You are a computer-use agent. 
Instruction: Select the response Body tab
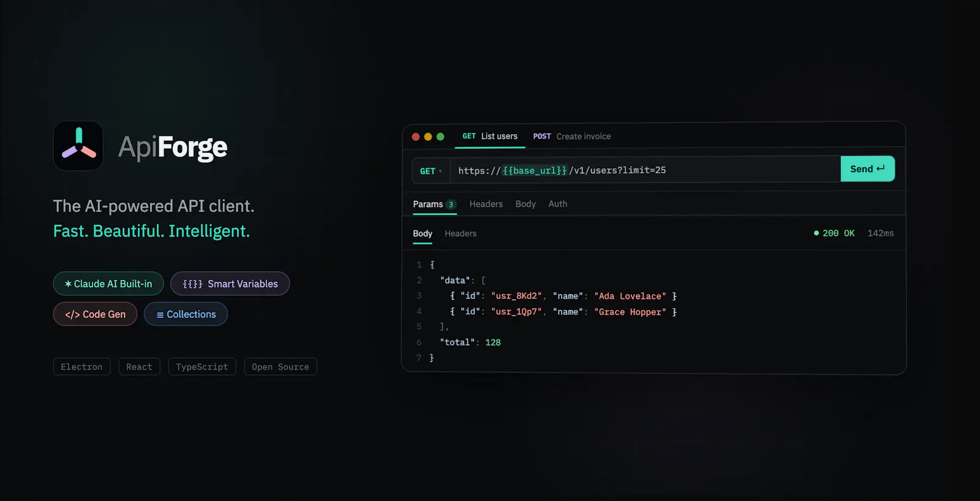coord(423,233)
